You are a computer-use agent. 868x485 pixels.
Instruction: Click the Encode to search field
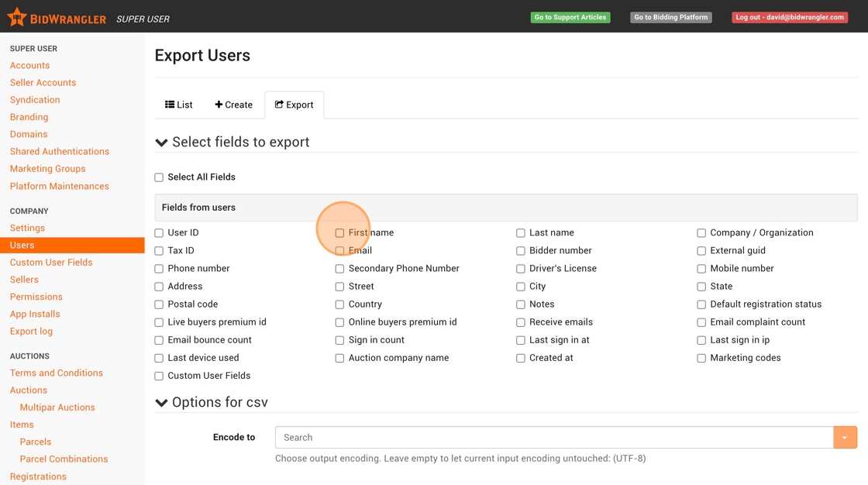click(553, 438)
